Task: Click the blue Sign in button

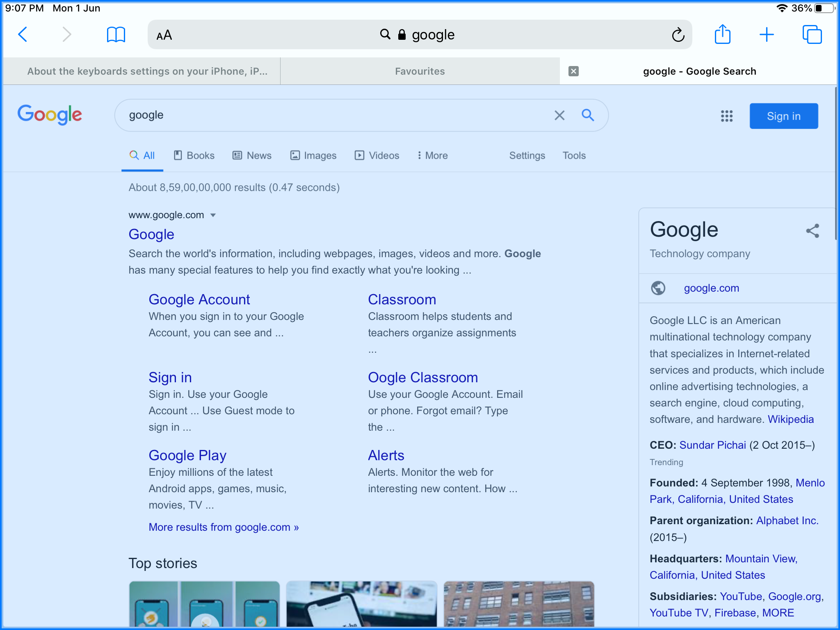Action: pyautogui.click(x=783, y=116)
